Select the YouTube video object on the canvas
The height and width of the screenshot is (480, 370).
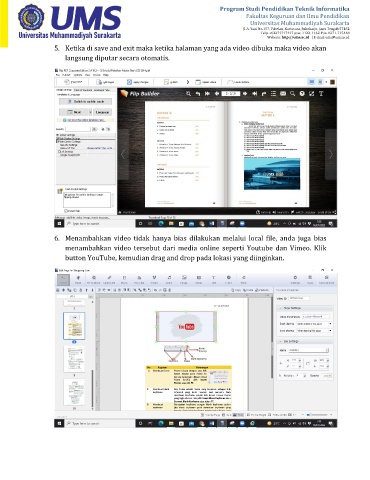point(186,327)
